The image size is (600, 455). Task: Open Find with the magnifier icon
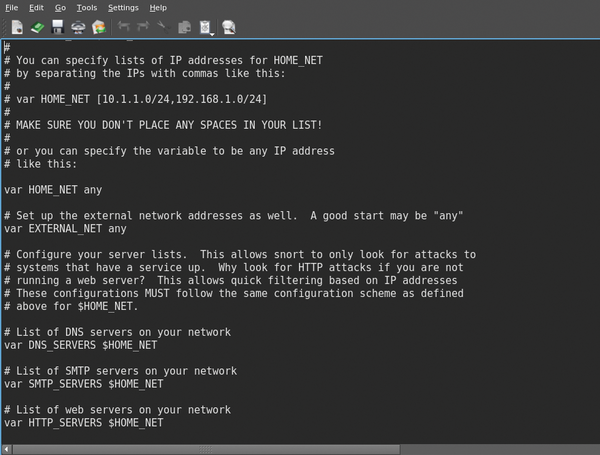click(229, 27)
